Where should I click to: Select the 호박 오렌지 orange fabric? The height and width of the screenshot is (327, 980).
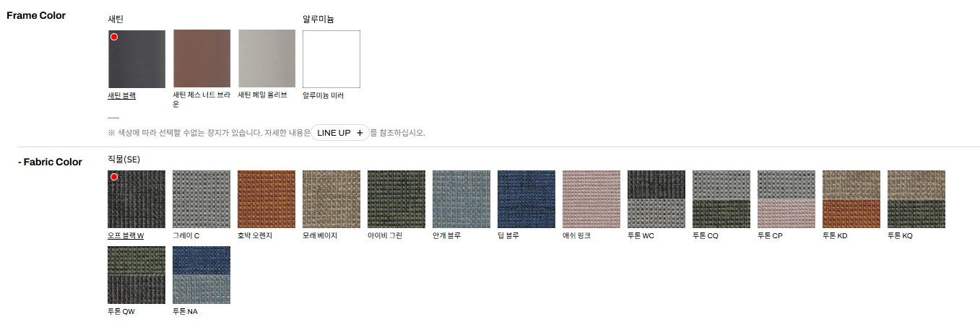pyautogui.click(x=266, y=199)
